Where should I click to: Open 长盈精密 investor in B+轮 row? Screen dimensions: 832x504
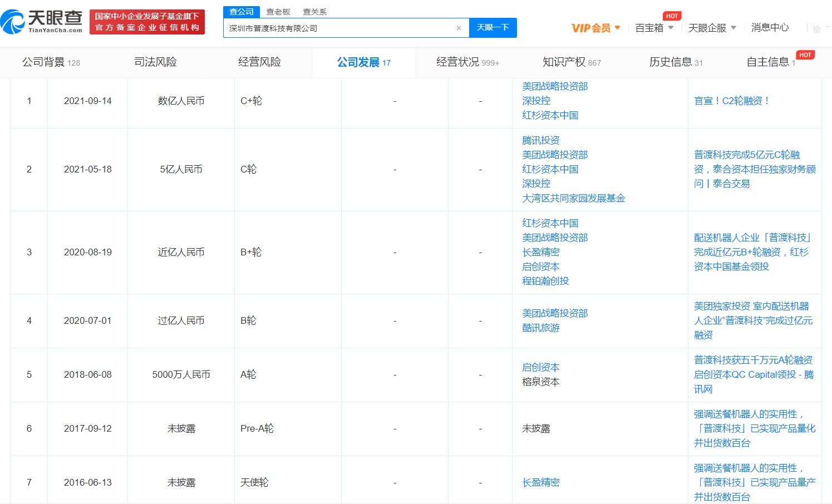point(540,252)
